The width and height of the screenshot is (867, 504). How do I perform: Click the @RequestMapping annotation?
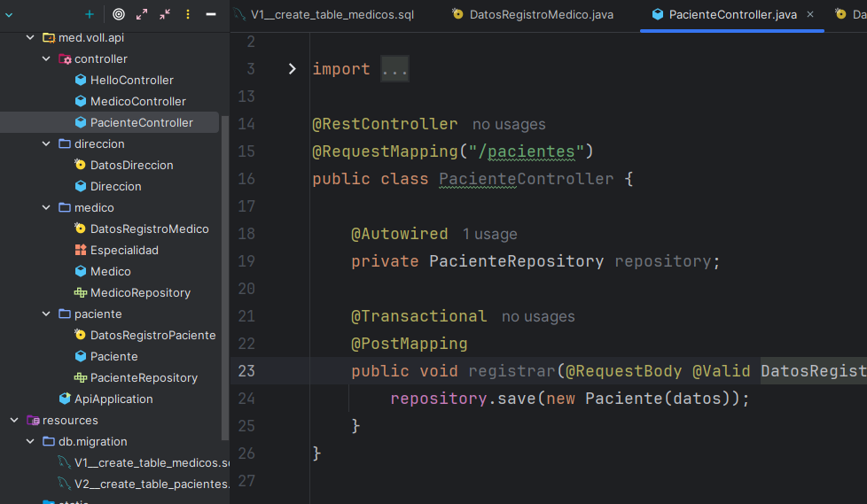385,151
